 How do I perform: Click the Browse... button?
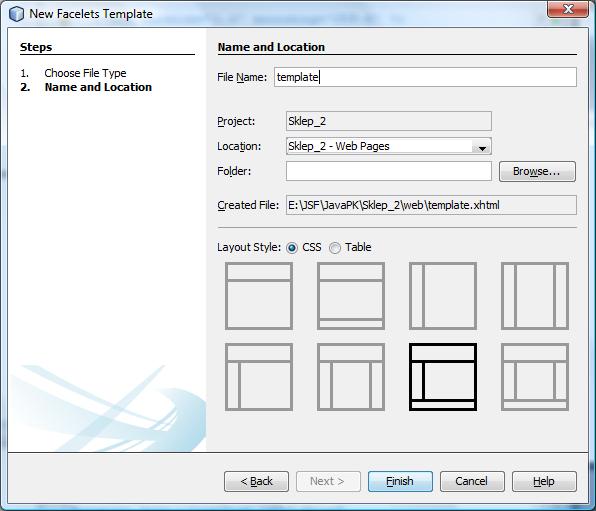537,171
